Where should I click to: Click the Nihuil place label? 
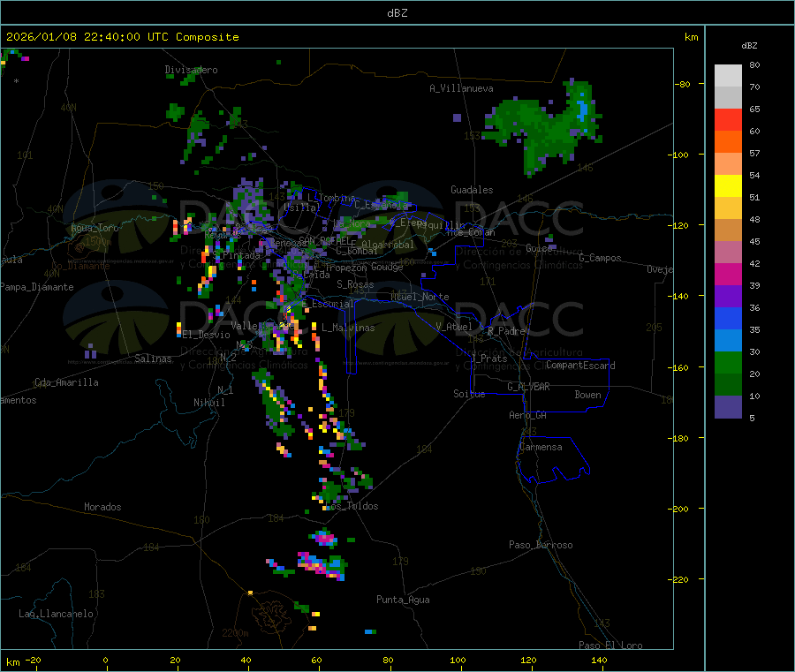(208, 403)
